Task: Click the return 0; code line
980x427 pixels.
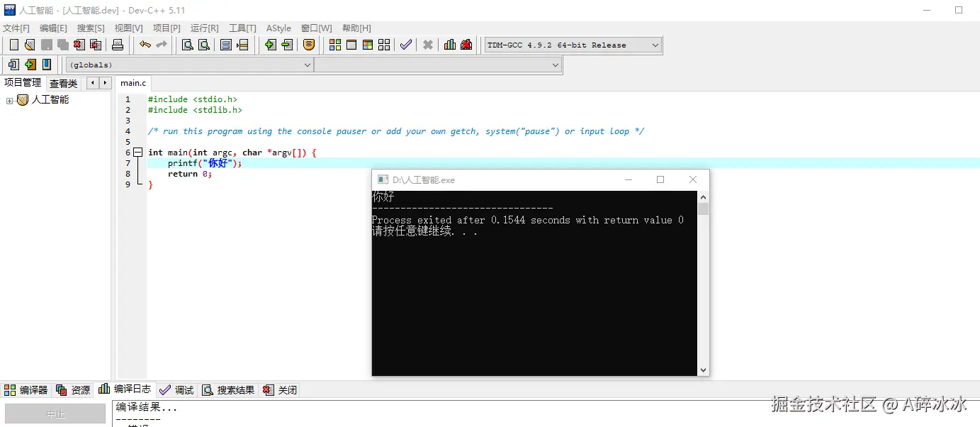Action: 190,173
